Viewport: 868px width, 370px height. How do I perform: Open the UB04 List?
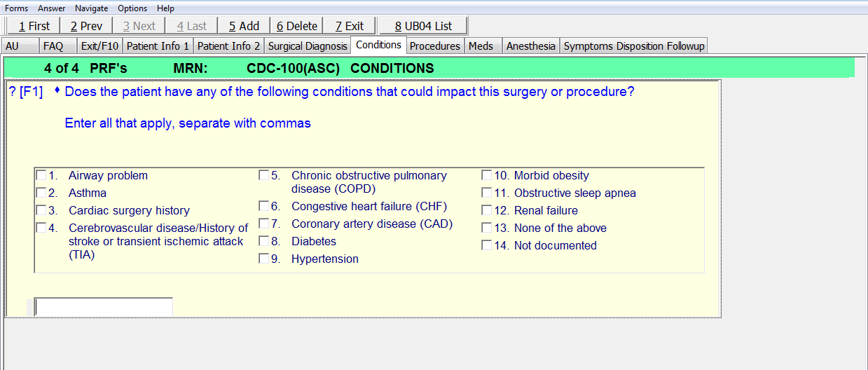coord(423,26)
